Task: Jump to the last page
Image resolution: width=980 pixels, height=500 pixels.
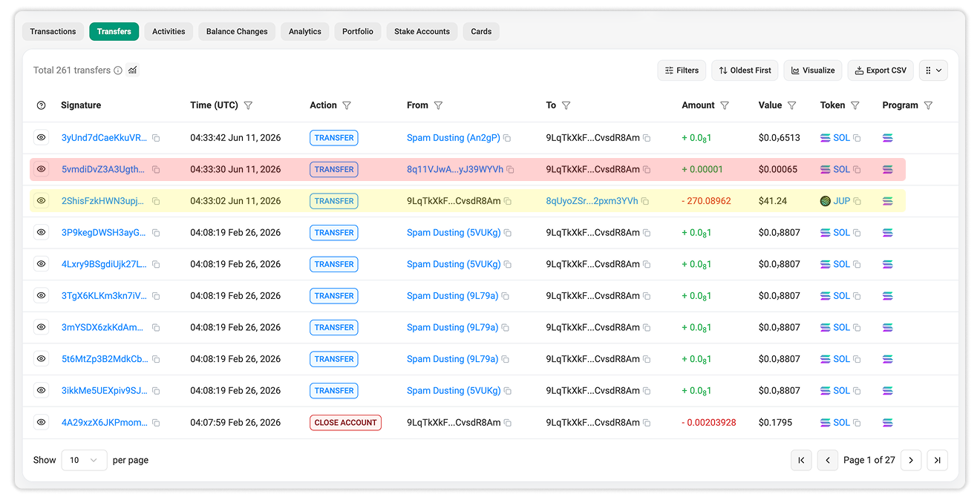Action: pyautogui.click(x=938, y=460)
